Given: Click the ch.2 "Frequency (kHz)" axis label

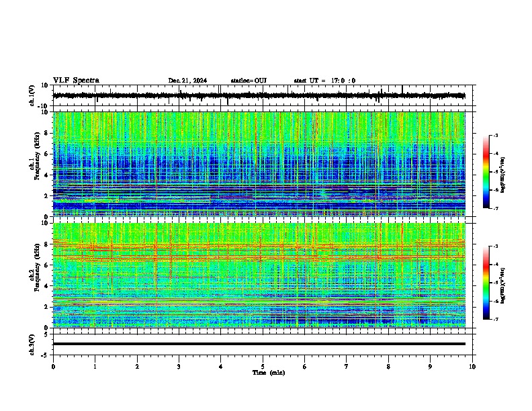Looking at the screenshot, I should [36, 268].
